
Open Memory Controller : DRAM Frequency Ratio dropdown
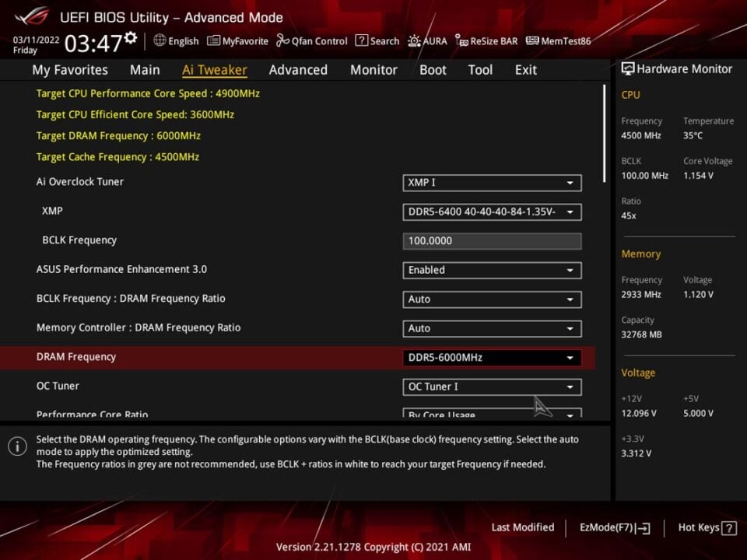tap(492, 328)
